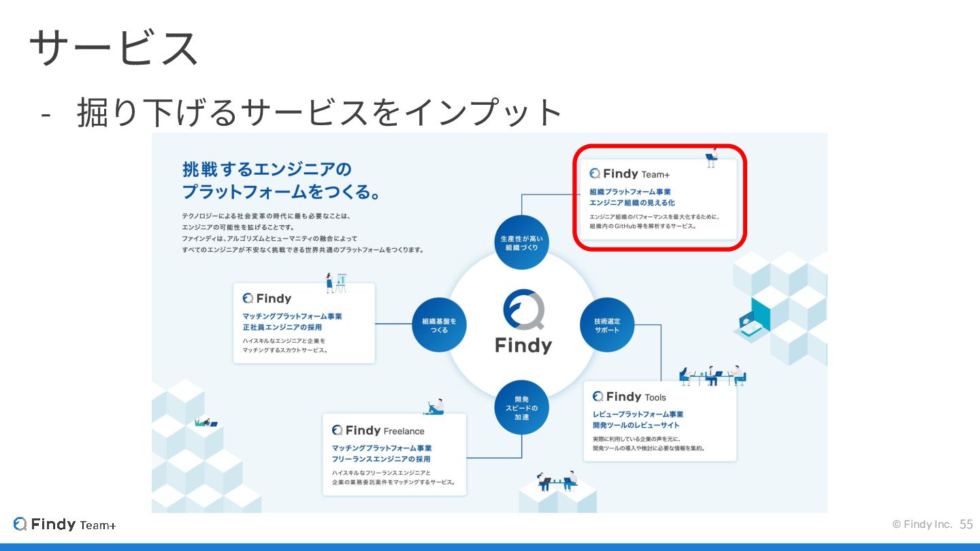Screen dimensions: 980x551
Task: Click 開発ツールのレビューサイト text
Action: pyautogui.click(x=636, y=425)
